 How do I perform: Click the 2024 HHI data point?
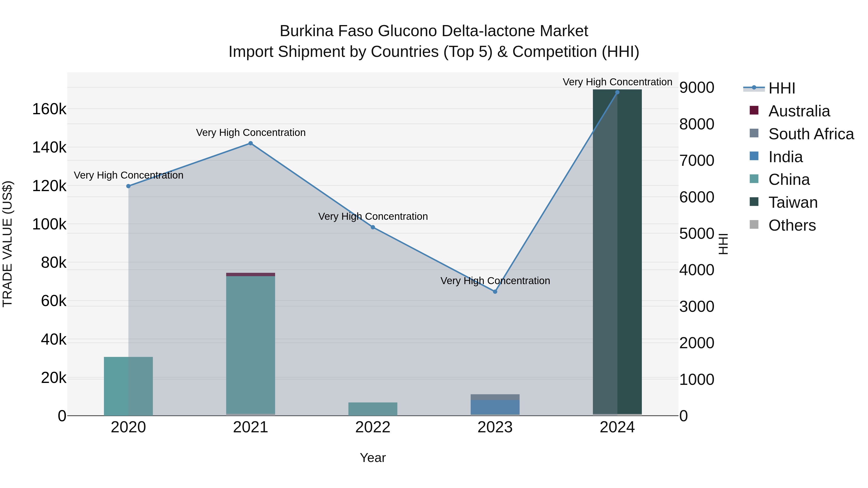[x=617, y=92]
